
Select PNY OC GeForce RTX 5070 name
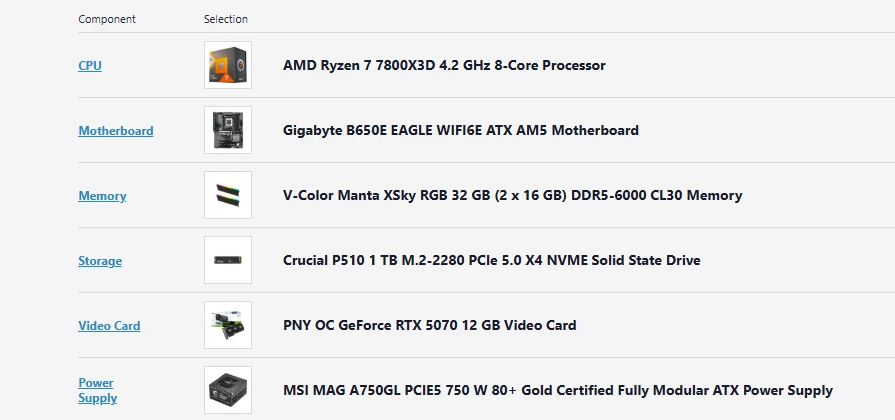point(430,326)
